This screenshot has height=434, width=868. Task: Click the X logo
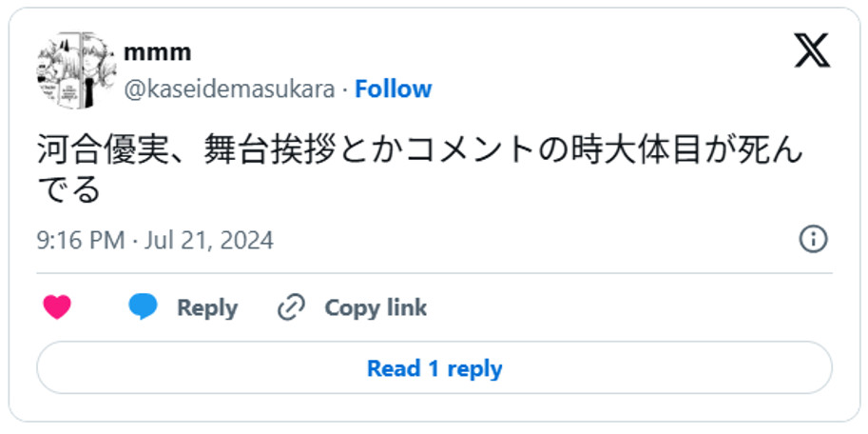point(811,50)
